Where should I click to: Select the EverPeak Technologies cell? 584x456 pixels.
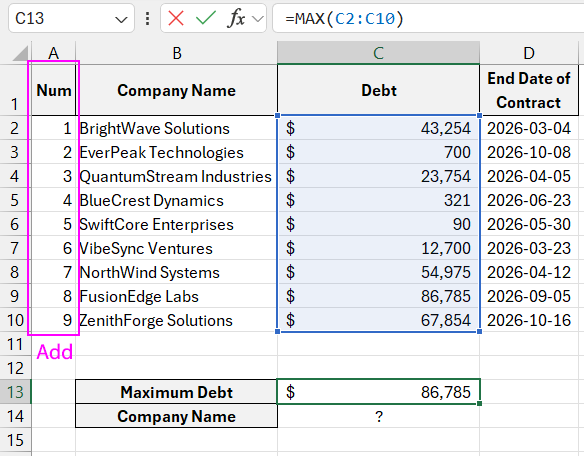point(177,152)
